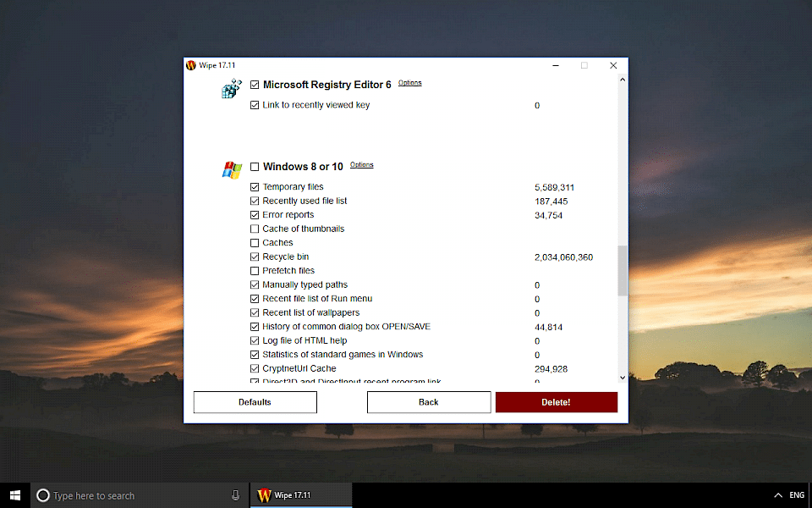This screenshot has height=508, width=812.
Task: Open Options for Windows 8 or 10
Action: tap(361, 165)
